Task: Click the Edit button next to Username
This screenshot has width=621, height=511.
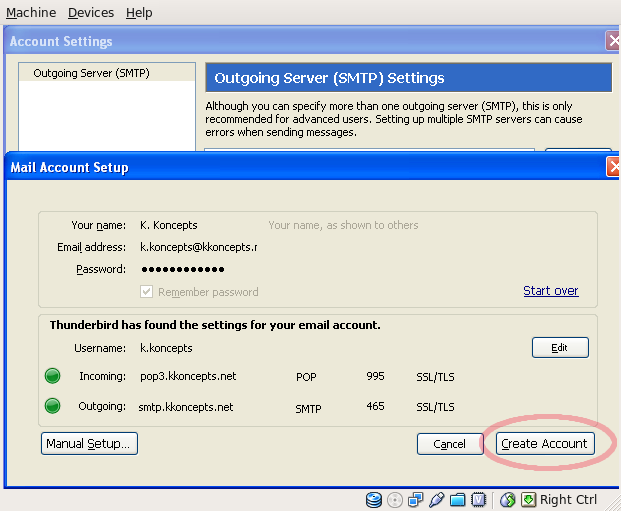Action: pos(560,347)
